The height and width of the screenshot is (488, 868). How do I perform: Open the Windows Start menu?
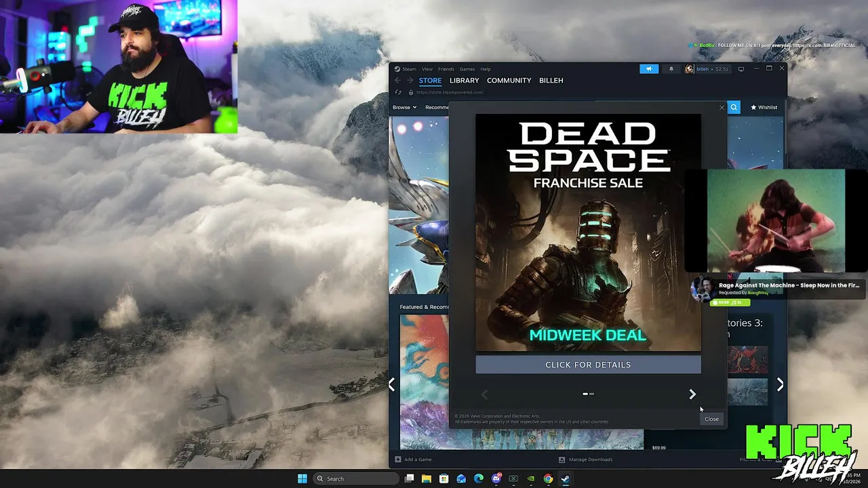click(x=302, y=479)
